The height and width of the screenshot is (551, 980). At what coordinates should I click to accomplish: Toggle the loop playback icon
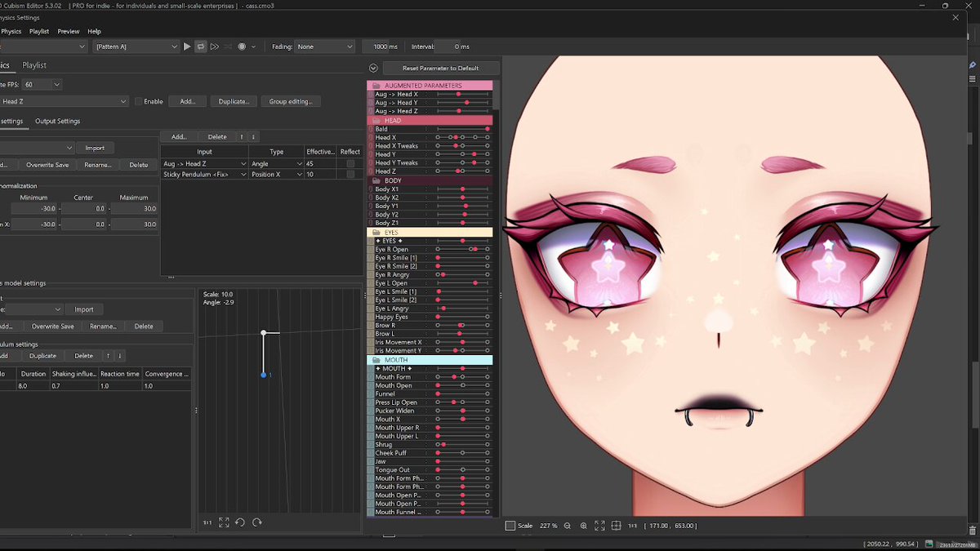[200, 47]
